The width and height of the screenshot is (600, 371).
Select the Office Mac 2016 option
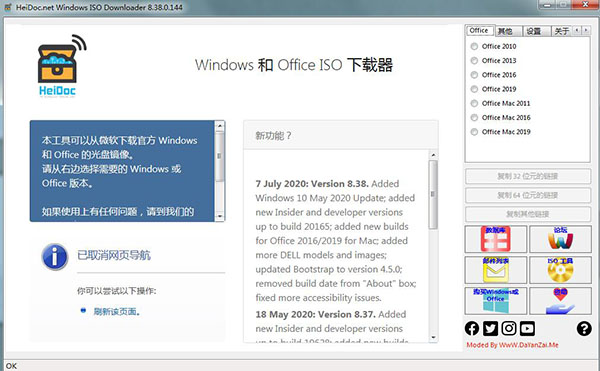click(x=501, y=117)
